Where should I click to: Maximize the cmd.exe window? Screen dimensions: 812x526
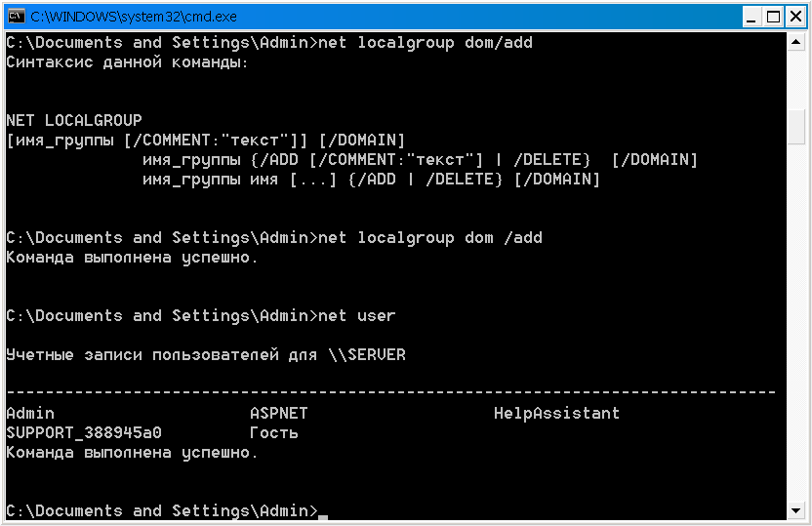(773, 18)
